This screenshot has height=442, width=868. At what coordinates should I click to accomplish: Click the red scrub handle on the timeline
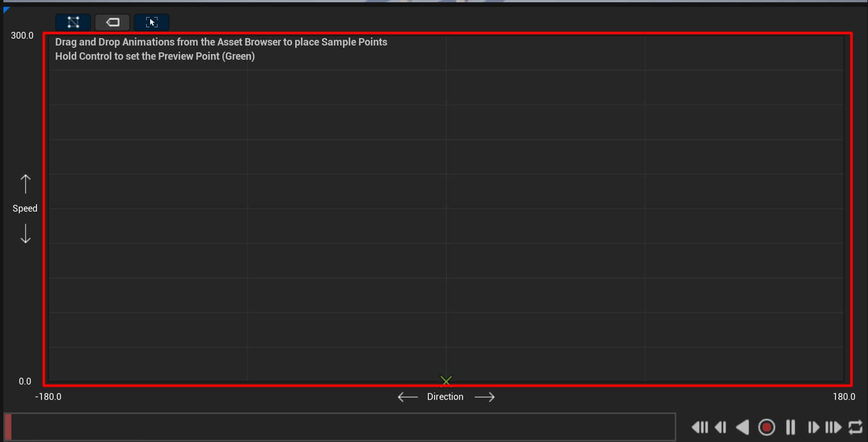click(x=8, y=427)
